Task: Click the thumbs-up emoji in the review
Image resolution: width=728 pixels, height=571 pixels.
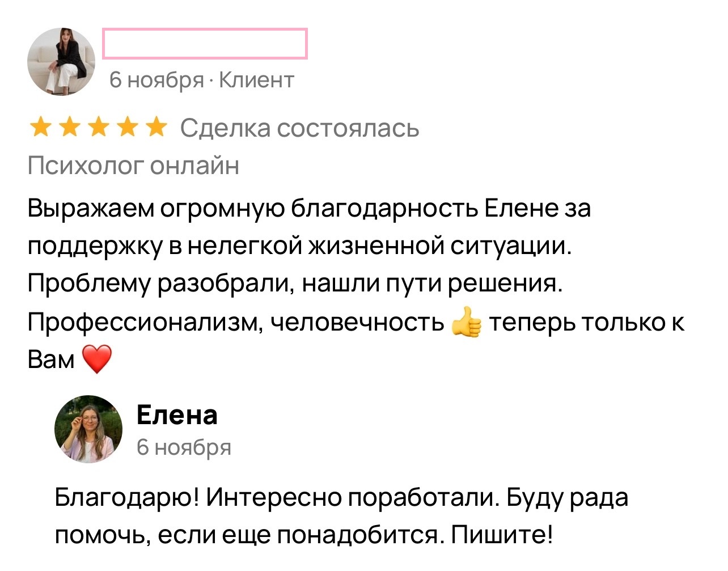Action: (x=466, y=322)
